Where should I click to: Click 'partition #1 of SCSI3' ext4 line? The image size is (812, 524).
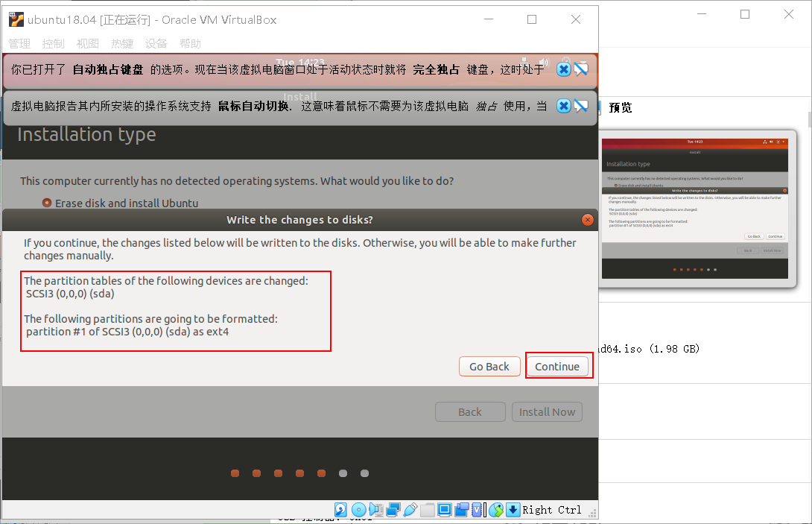(x=127, y=332)
